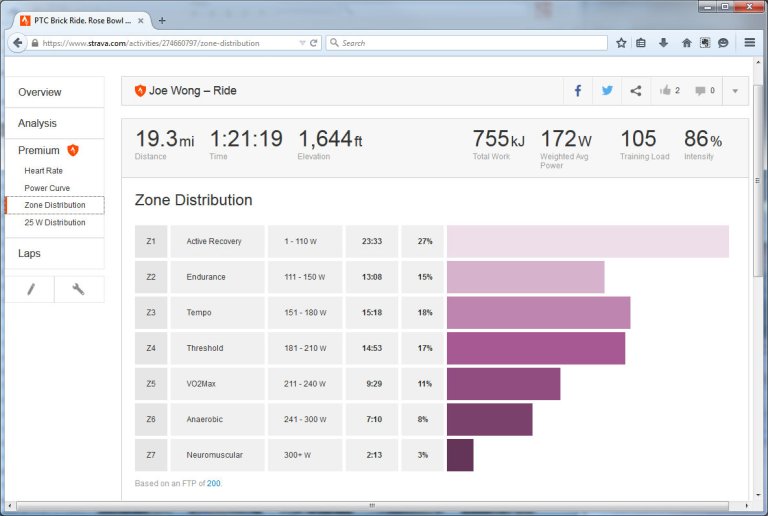Open the Analysis section
This screenshot has height=516, width=768.
click(x=37, y=123)
